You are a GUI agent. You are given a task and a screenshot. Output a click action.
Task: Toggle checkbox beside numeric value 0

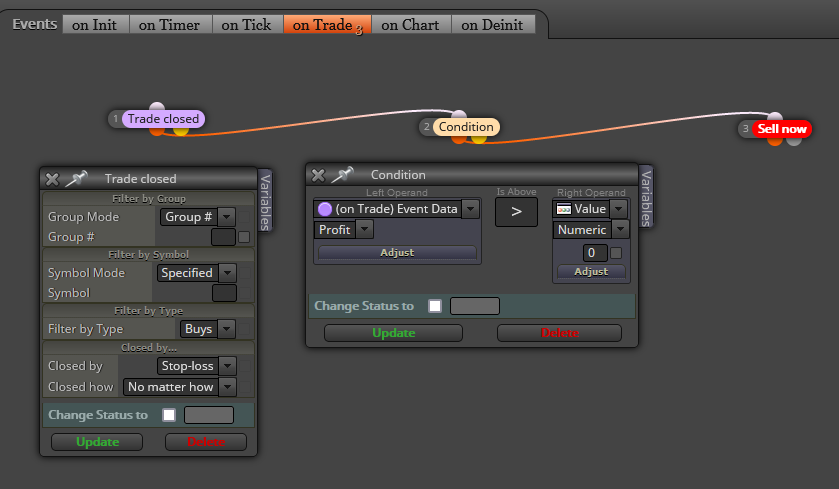pos(616,253)
